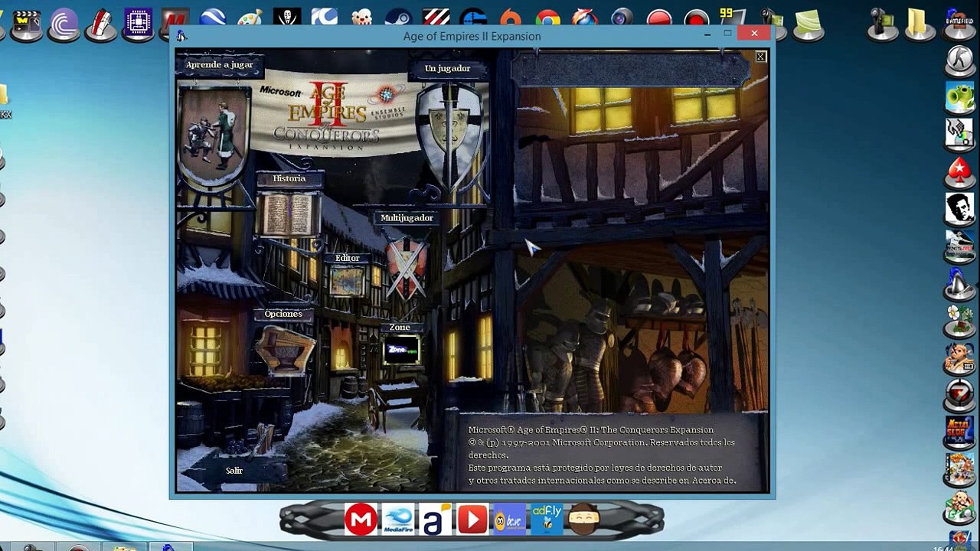Open the Aprende a jugar shield icon
The height and width of the screenshot is (551, 980).
pyautogui.click(x=214, y=135)
